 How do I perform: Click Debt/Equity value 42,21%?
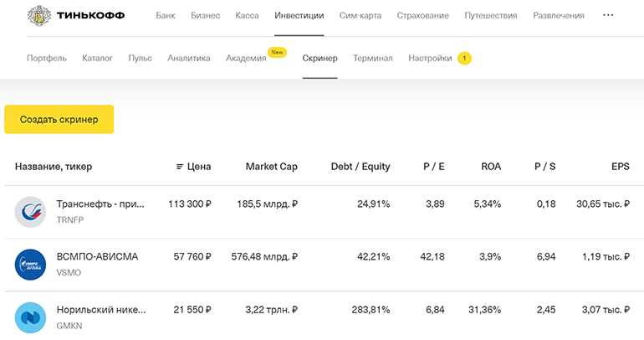373,256
